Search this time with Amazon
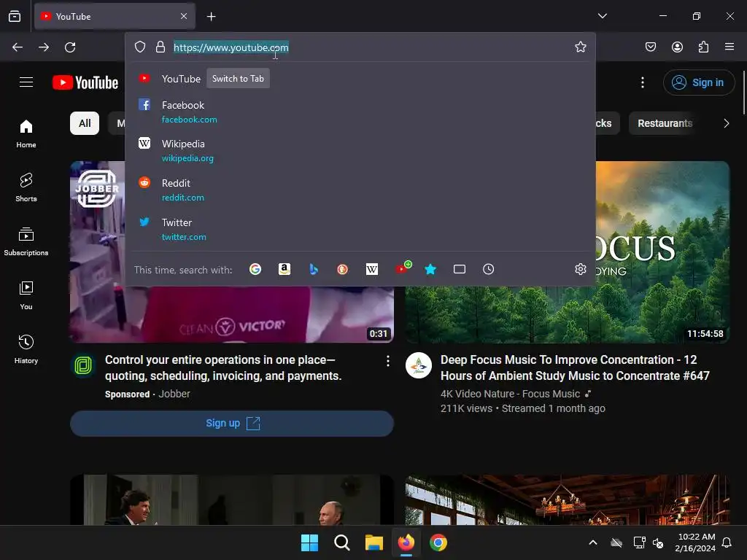The height and width of the screenshot is (560, 747). tap(285, 270)
